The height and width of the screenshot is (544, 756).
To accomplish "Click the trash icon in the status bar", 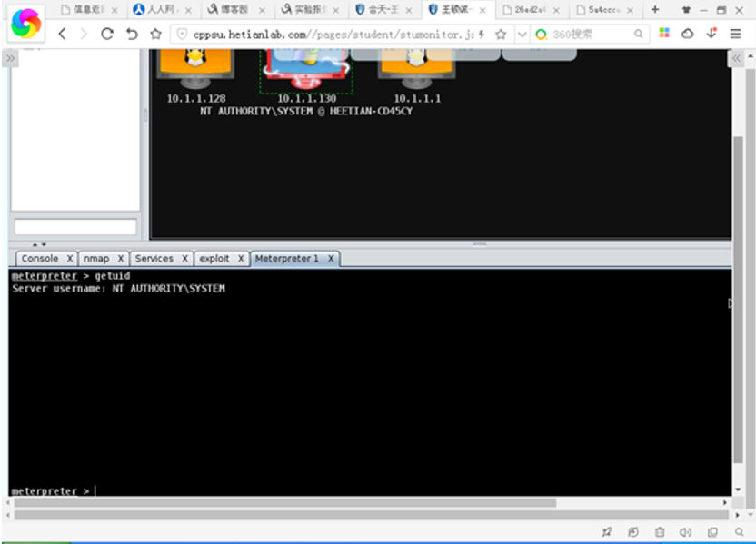I will tap(660, 532).
